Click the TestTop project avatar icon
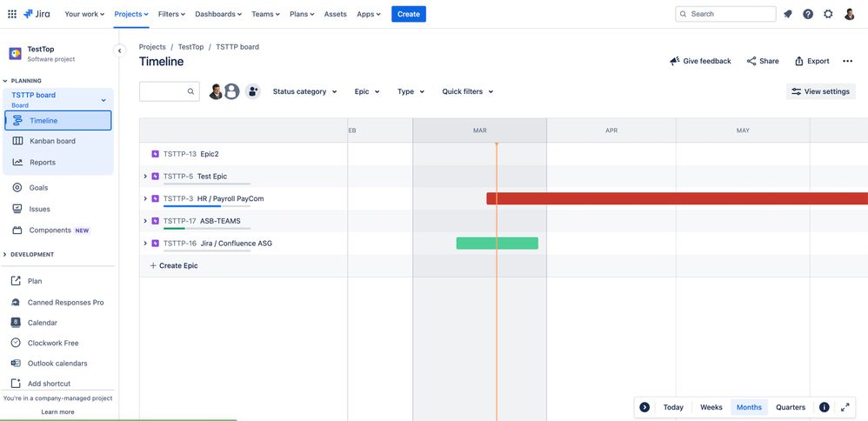 click(x=15, y=54)
